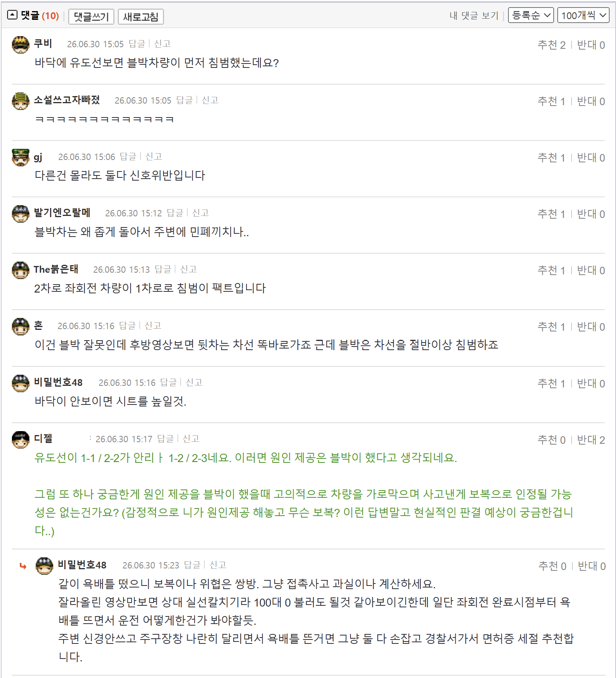The width and height of the screenshot is (616, 678).
Task: Click 발기엔오랄메's avatar icon
Action: (21, 214)
